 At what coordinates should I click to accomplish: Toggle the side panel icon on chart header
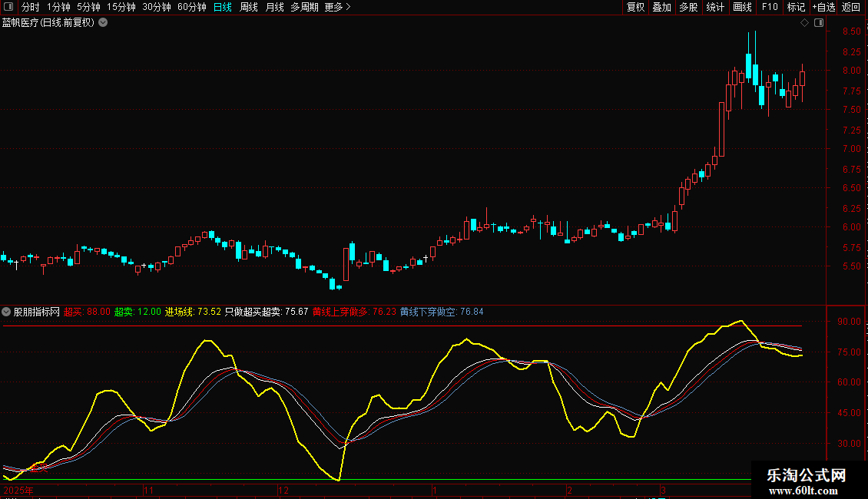(819, 23)
